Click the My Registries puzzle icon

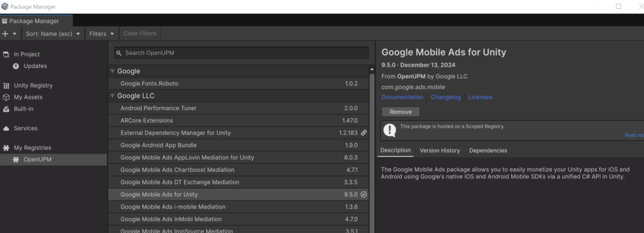tap(6, 148)
